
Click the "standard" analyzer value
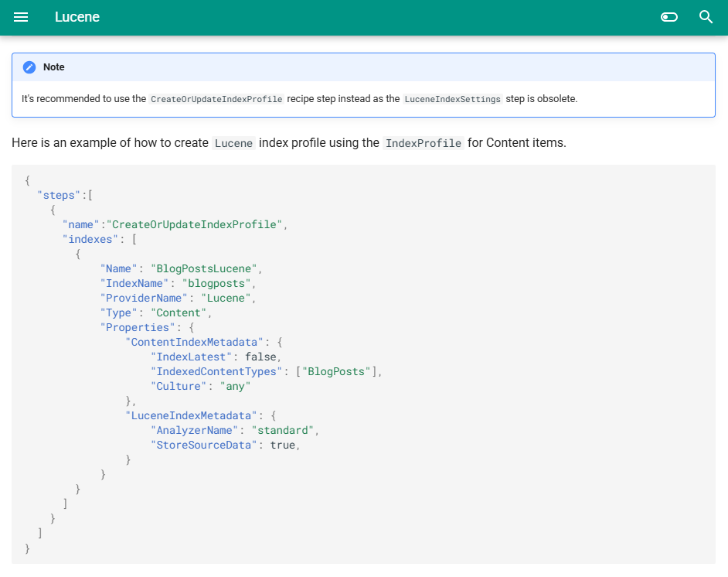point(282,431)
